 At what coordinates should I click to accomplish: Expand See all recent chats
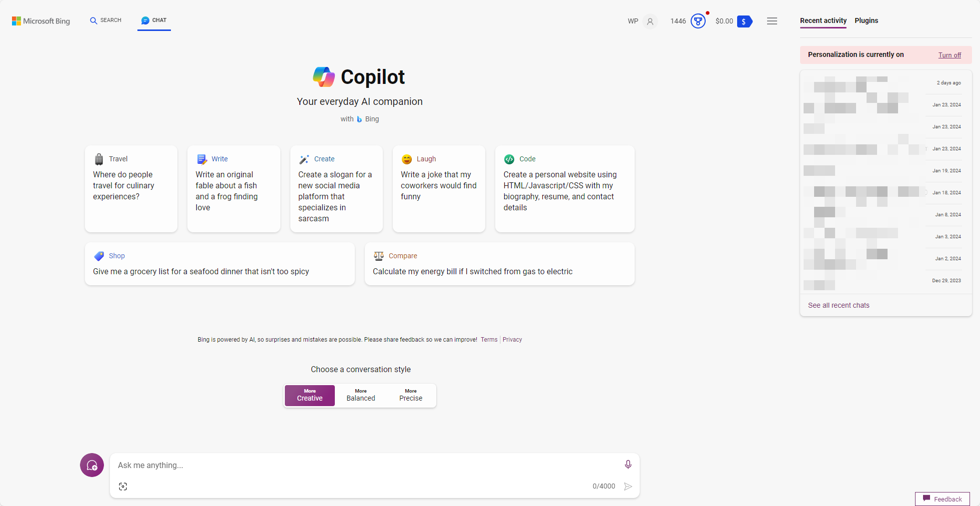[x=839, y=305]
